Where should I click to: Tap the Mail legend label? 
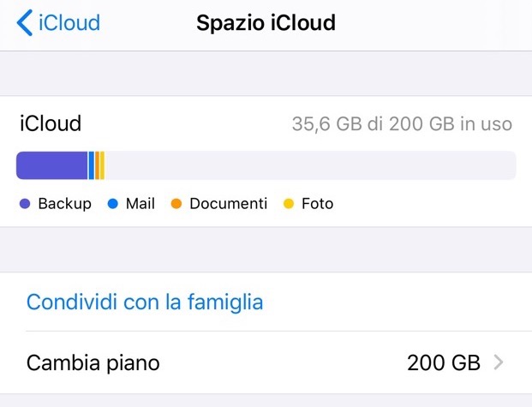[x=140, y=204]
